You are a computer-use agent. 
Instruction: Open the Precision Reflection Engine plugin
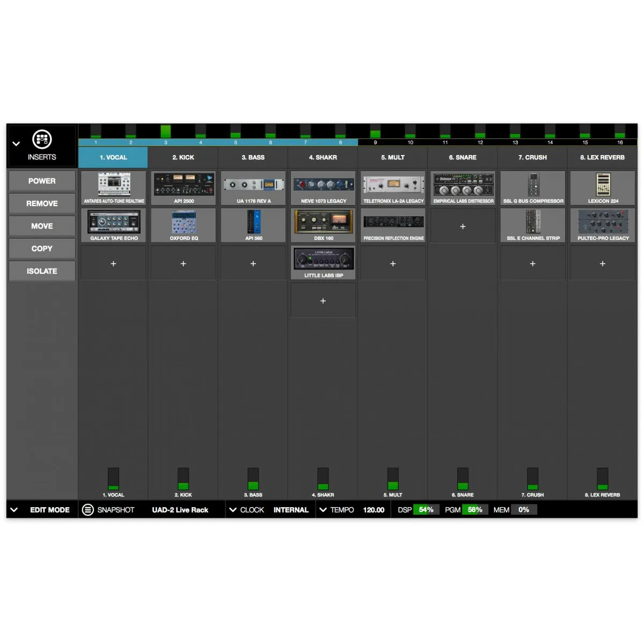pos(393,225)
